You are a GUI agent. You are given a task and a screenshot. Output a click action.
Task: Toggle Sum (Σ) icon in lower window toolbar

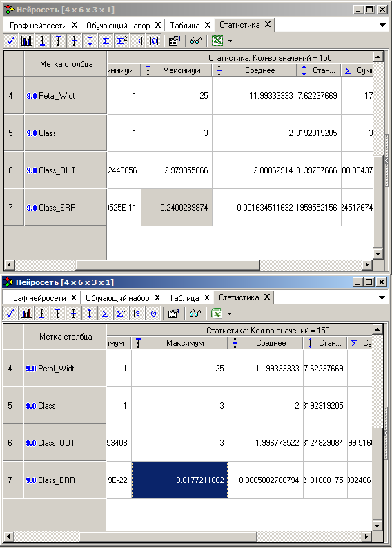tap(105, 313)
